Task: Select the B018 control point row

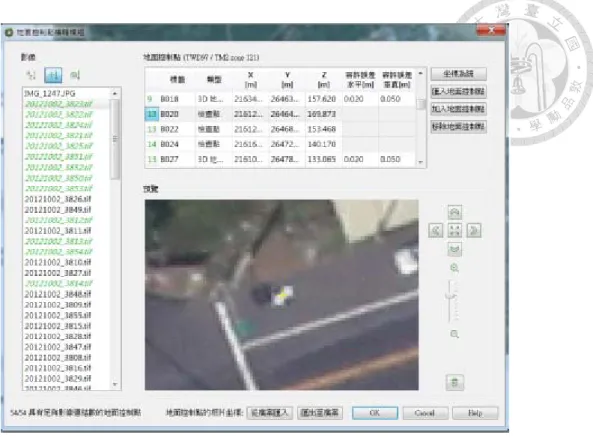Action: [281, 99]
